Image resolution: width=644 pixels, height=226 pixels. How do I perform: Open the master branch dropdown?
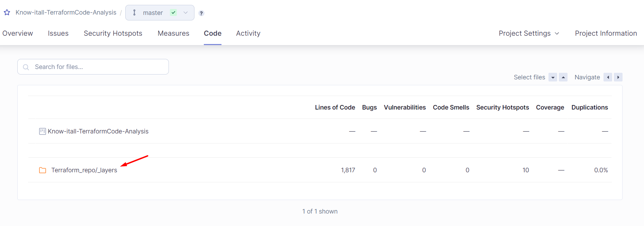coord(160,12)
